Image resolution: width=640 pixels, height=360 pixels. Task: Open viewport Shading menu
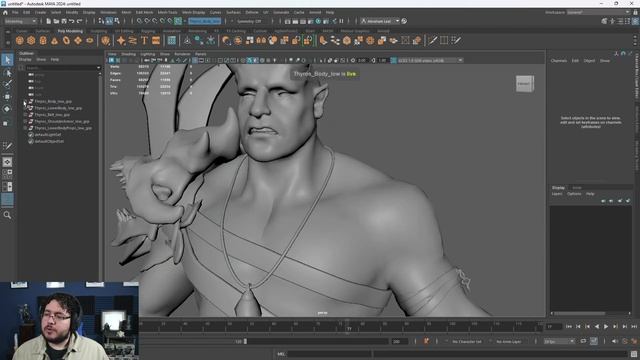128,54
